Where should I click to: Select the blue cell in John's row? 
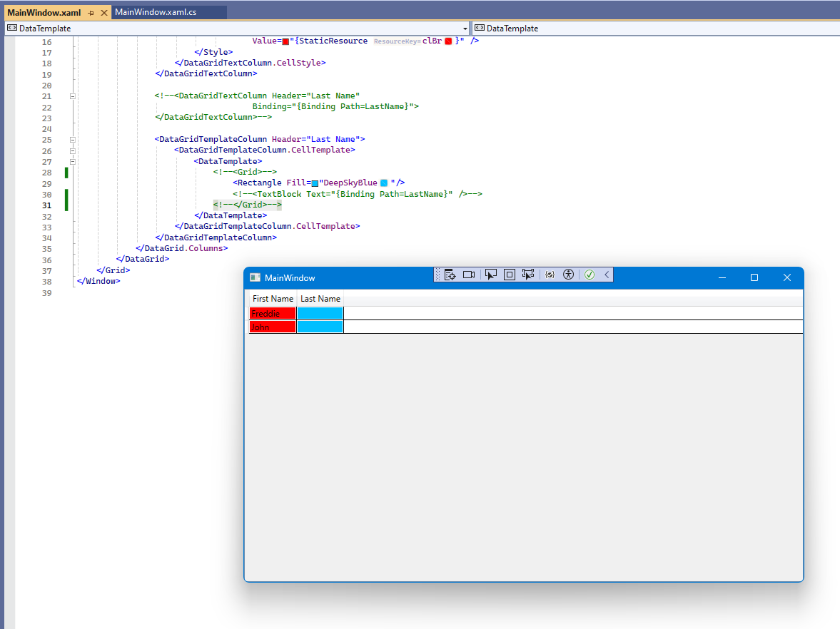[x=320, y=327]
